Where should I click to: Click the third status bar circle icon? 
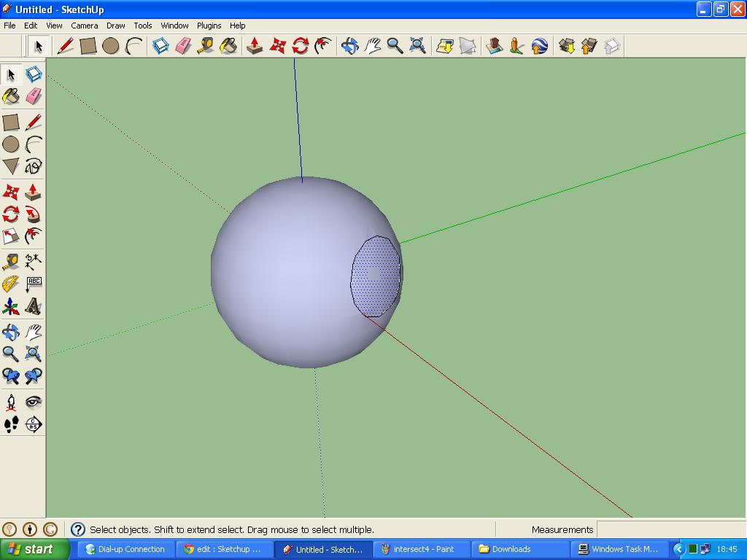coord(50,529)
